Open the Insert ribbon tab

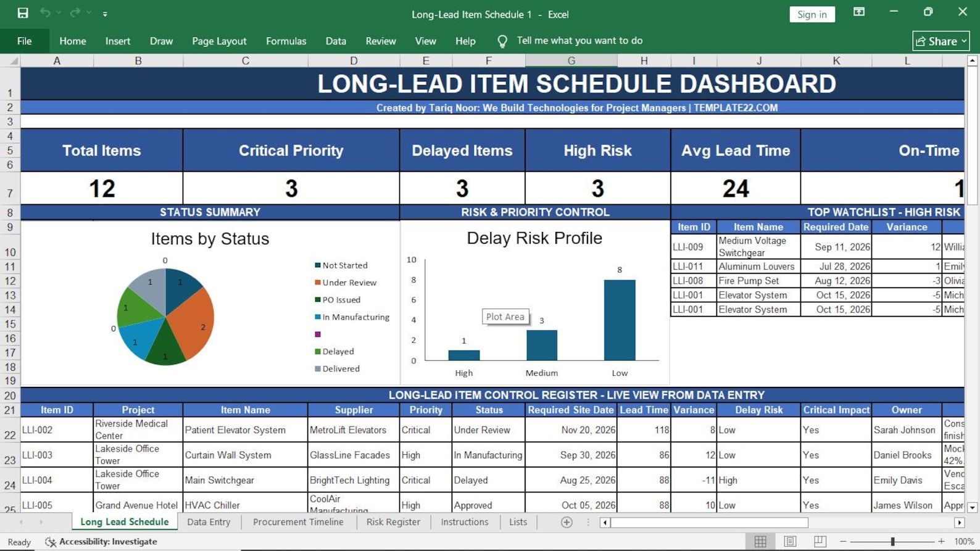(x=118, y=41)
